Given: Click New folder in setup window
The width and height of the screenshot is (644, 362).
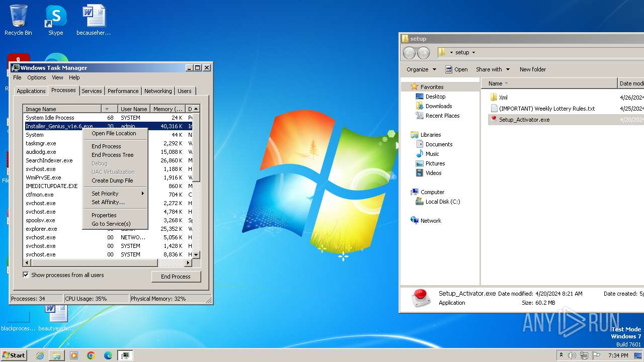Looking at the screenshot, I should (x=533, y=69).
